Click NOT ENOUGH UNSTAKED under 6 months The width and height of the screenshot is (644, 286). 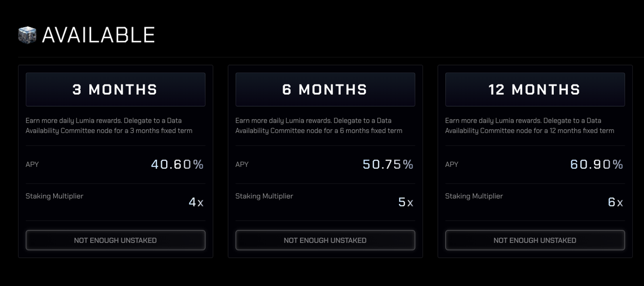[x=325, y=240]
